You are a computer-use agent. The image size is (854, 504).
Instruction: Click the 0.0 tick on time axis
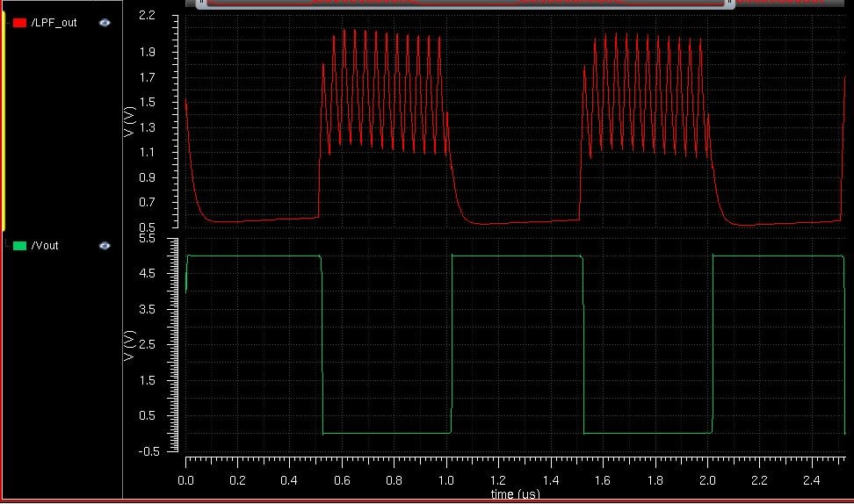tap(185, 481)
